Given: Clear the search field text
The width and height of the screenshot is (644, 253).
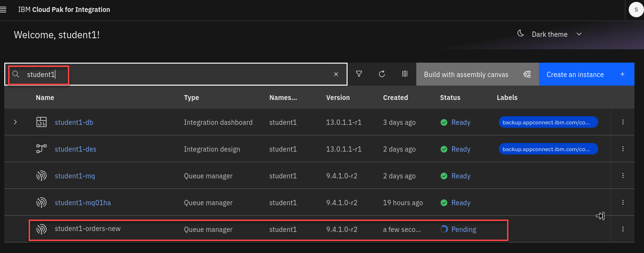Looking at the screenshot, I should pos(336,74).
